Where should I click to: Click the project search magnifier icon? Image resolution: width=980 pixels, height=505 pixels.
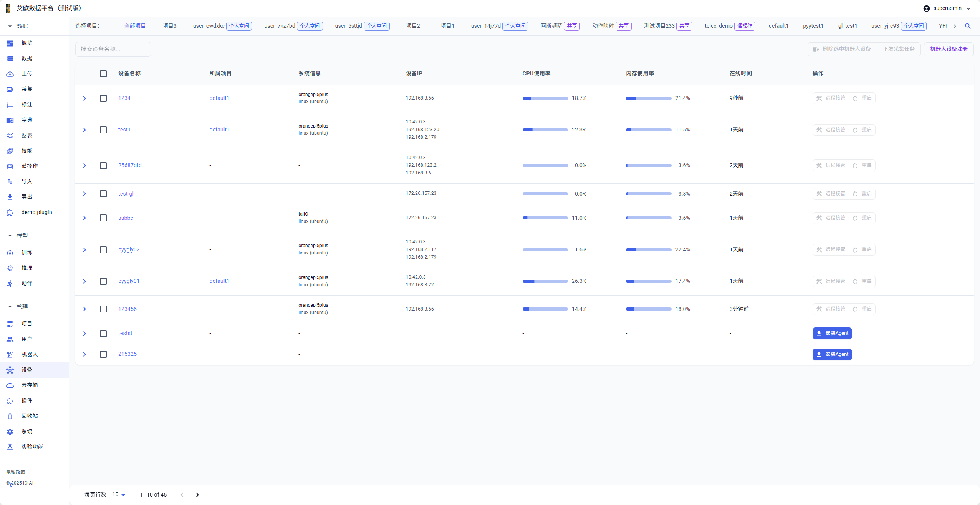[x=968, y=26]
